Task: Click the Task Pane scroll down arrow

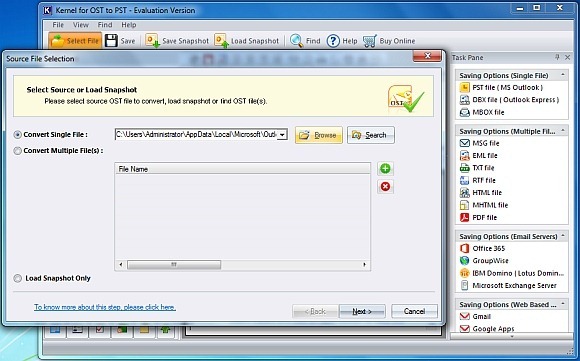Action: pos(512,337)
